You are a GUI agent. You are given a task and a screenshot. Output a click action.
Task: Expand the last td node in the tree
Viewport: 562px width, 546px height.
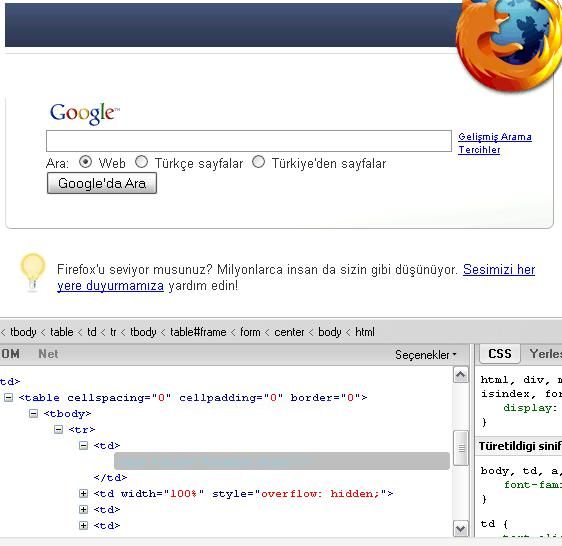(83, 525)
